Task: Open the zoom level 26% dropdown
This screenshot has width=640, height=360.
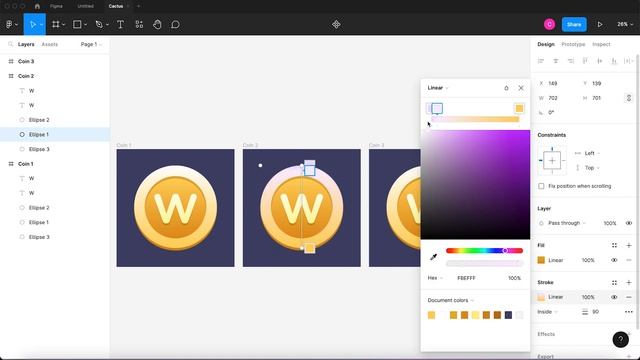Action: coord(625,24)
